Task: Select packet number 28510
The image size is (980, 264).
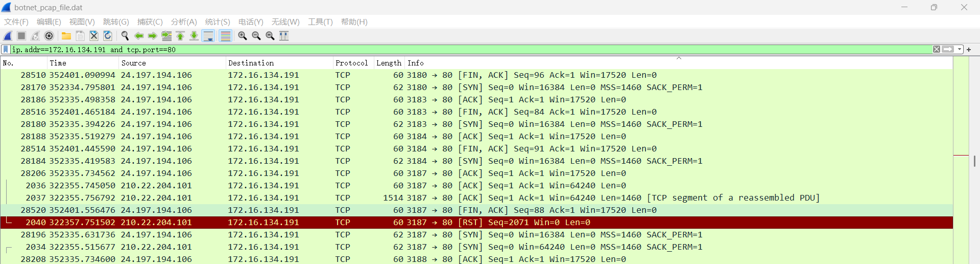Action: point(476,75)
